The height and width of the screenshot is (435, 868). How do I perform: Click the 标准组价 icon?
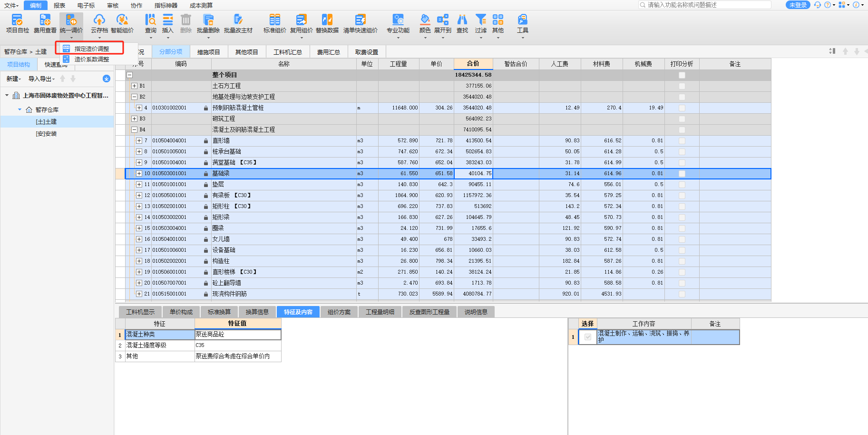tap(275, 20)
